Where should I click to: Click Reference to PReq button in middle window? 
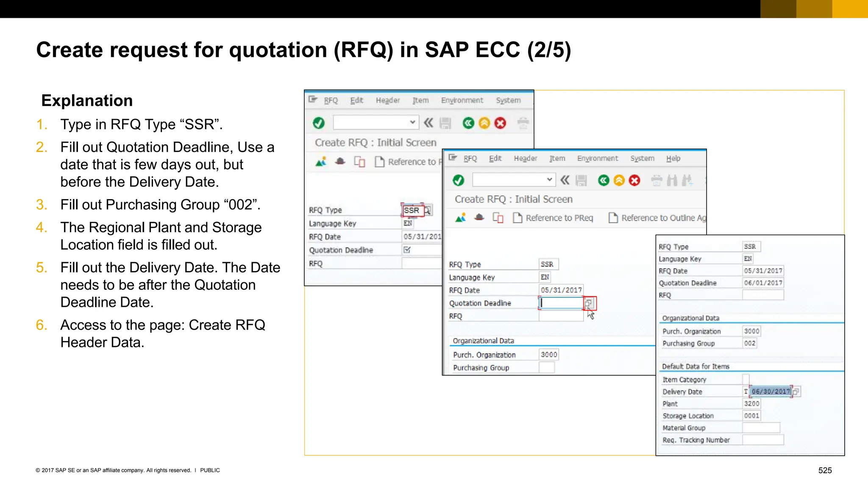point(553,218)
